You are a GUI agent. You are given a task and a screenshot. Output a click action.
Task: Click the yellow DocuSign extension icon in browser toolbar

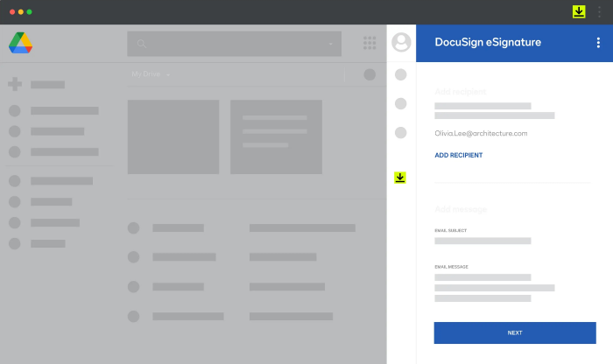pos(579,12)
